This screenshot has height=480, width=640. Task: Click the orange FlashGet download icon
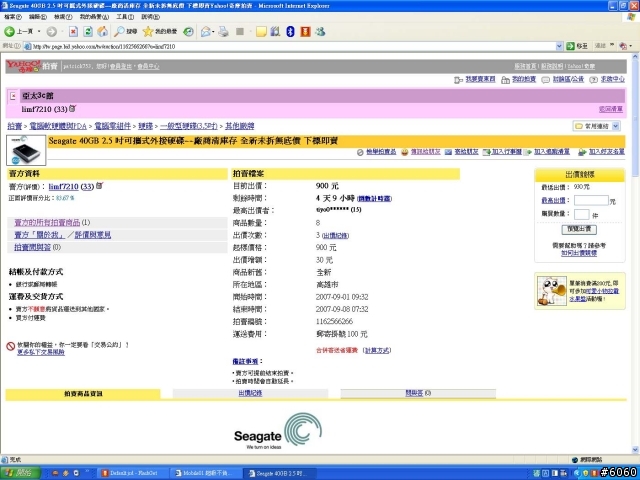[305, 31]
